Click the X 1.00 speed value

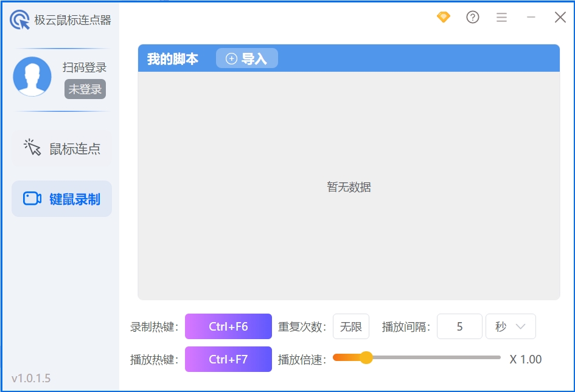[526, 359]
